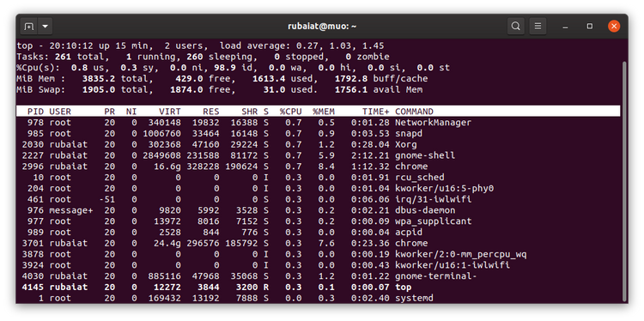Click the 3835.2 total memory value
The height and width of the screenshot is (321, 644).
pyautogui.click(x=99, y=78)
